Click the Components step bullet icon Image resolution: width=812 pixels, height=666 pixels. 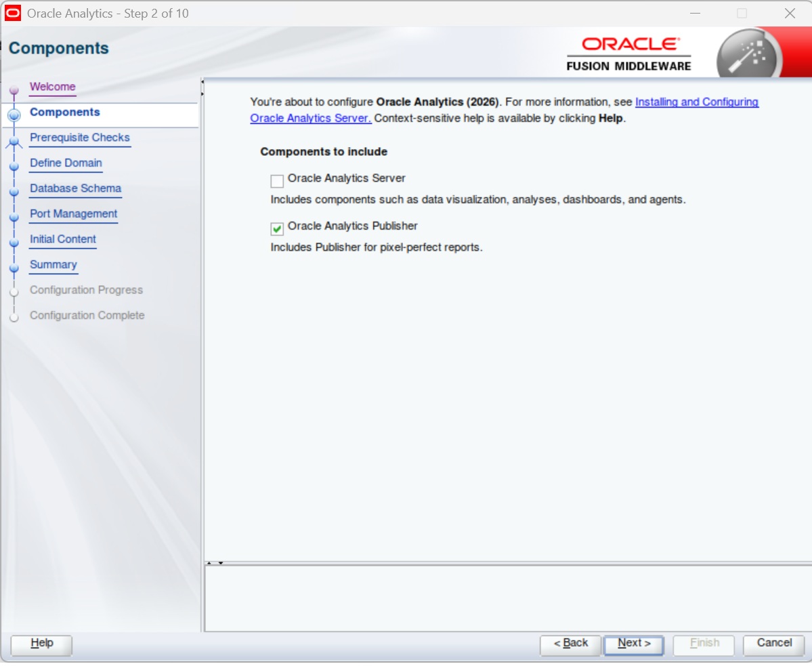14,115
